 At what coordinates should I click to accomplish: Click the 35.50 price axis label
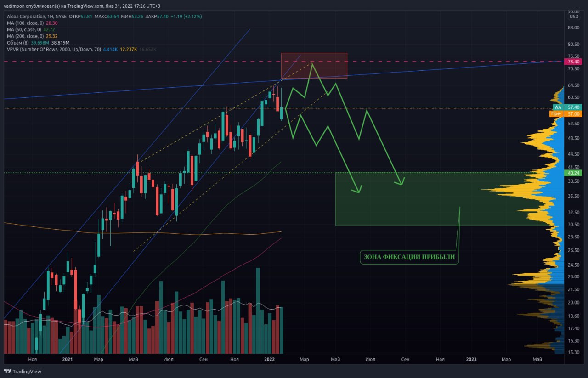click(574, 197)
